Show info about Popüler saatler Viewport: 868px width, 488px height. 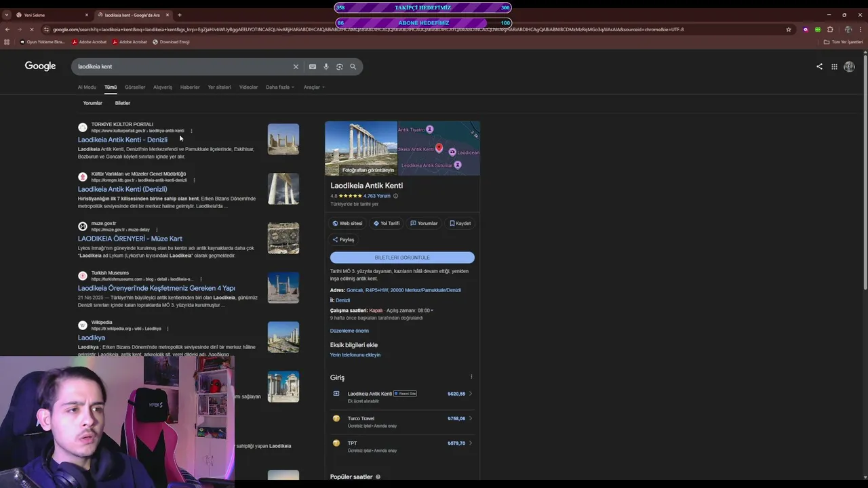pyautogui.click(x=378, y=477)
